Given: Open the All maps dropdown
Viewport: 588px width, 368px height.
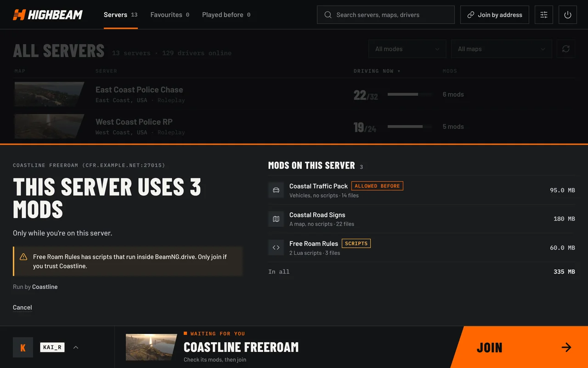Looking at the screenshot, I should coord(502,49).
